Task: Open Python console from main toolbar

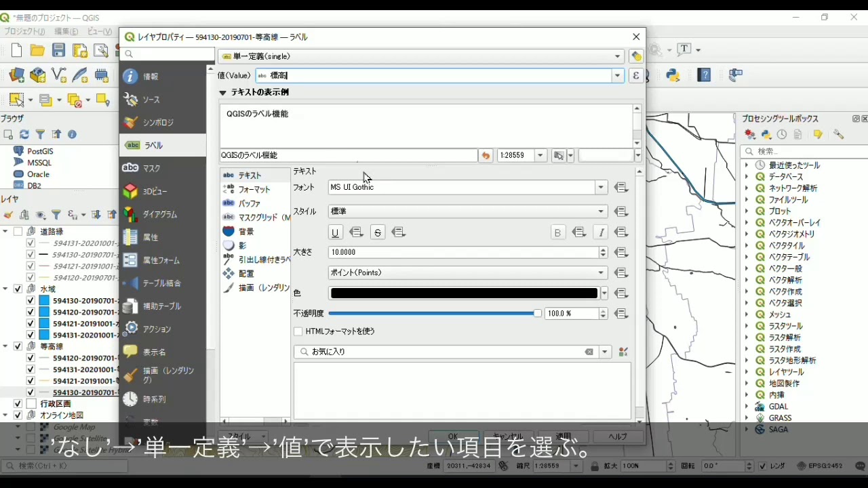Action: (x=673, y=75)
